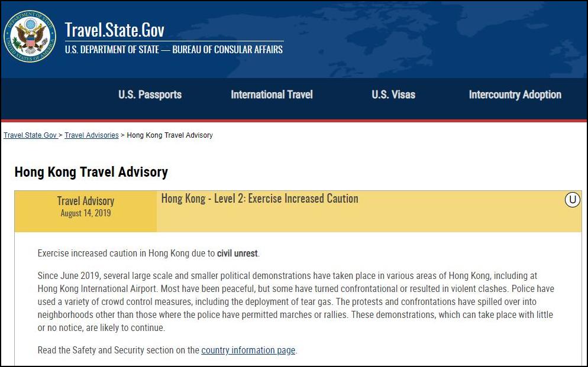
Task: Click the Exercise increased caution in Hong Kong sentence
Action: click(149, 254)
